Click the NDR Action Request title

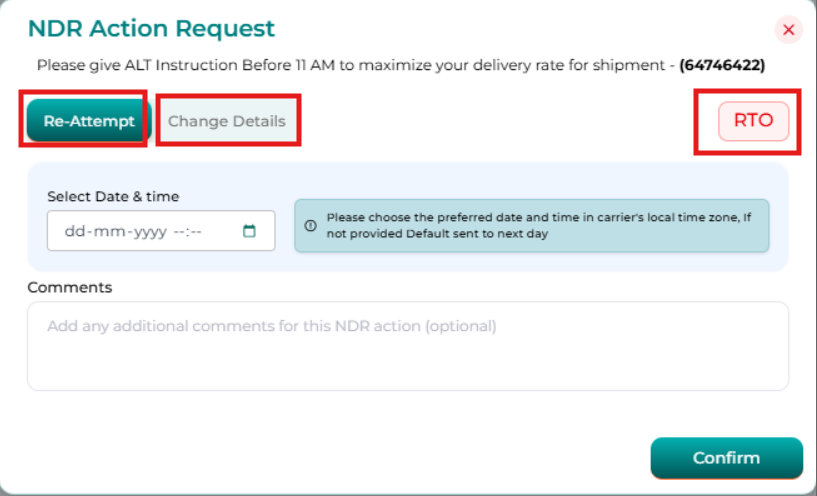coord(151,29)
